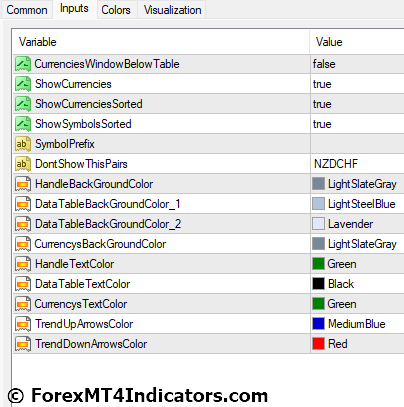Select the TrendUpArrowsColor variable name
The width and height of the screenshot is (404, 407).
[84, 324]
